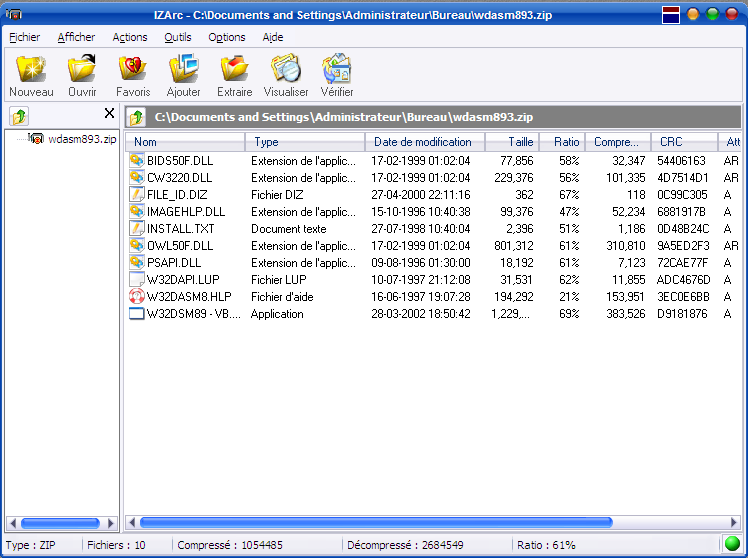Click the BIDS50F.DLL file icon
The width and height of the screenshot is (748, 558).
pyautogui.click(x=136, y=161)
